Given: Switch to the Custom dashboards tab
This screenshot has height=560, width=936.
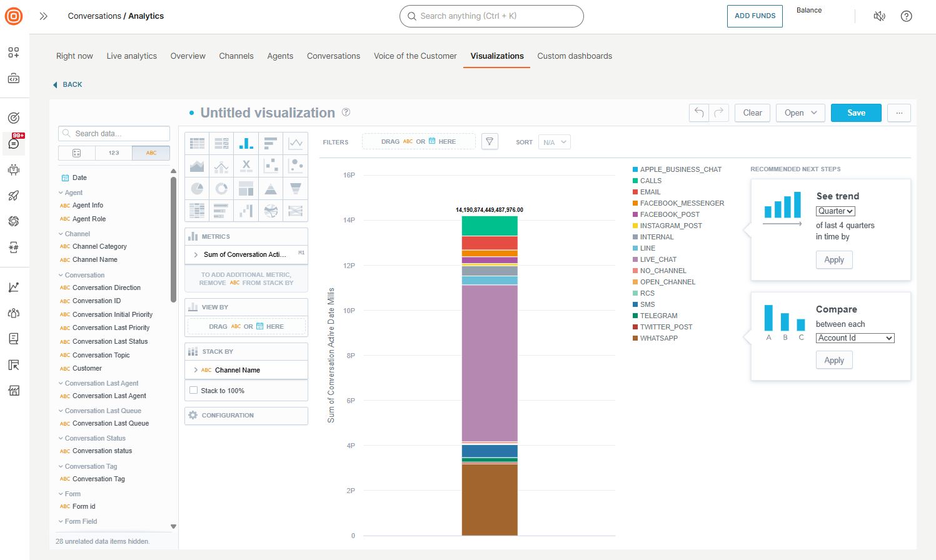Looking at the screenshot, I should pos(575,56).
